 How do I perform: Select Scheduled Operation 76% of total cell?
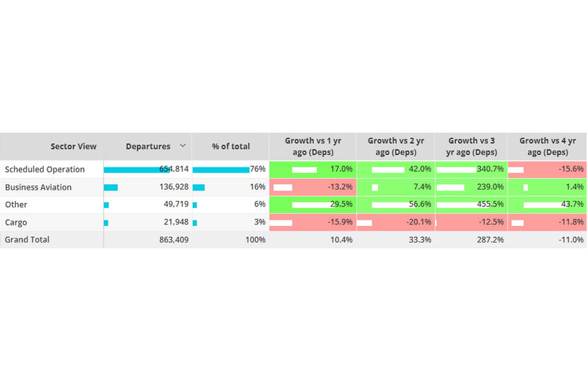pyautogui.click(x=231, y=170)
